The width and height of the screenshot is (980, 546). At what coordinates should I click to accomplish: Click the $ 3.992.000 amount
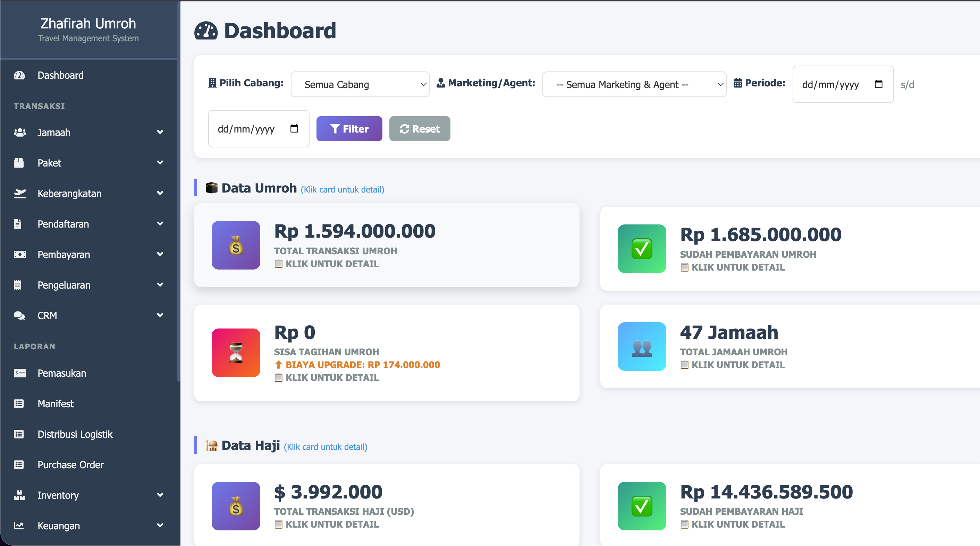click(328, 492)
